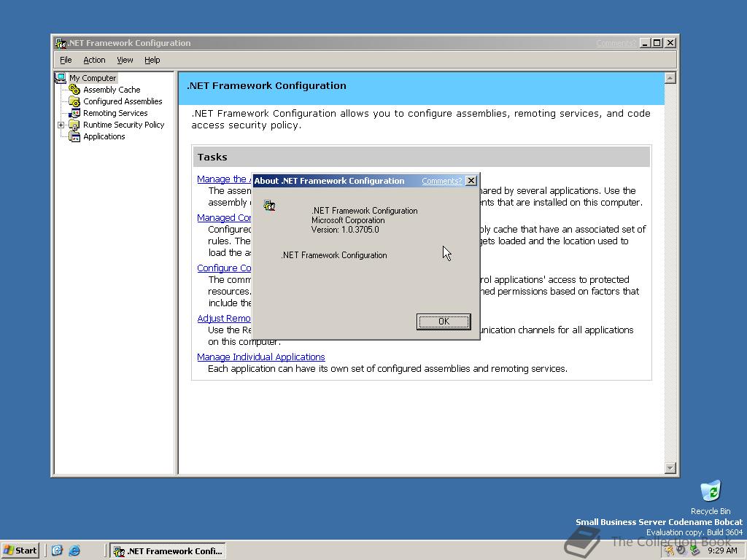Click Comments? link in main window title bar
Viewport: 747px width, 560px height.
[x=616, y=43]
